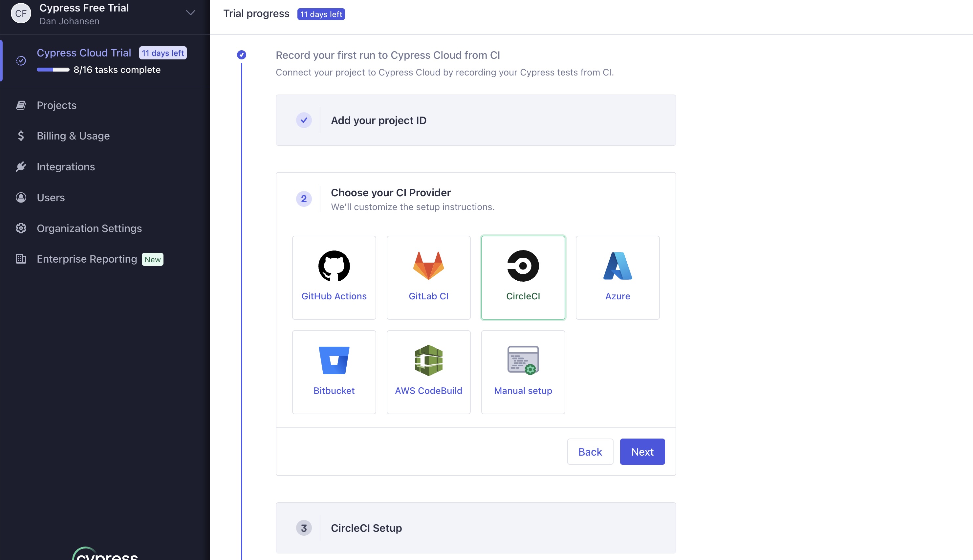Open Enterprise Reporting with New badge

87,259
